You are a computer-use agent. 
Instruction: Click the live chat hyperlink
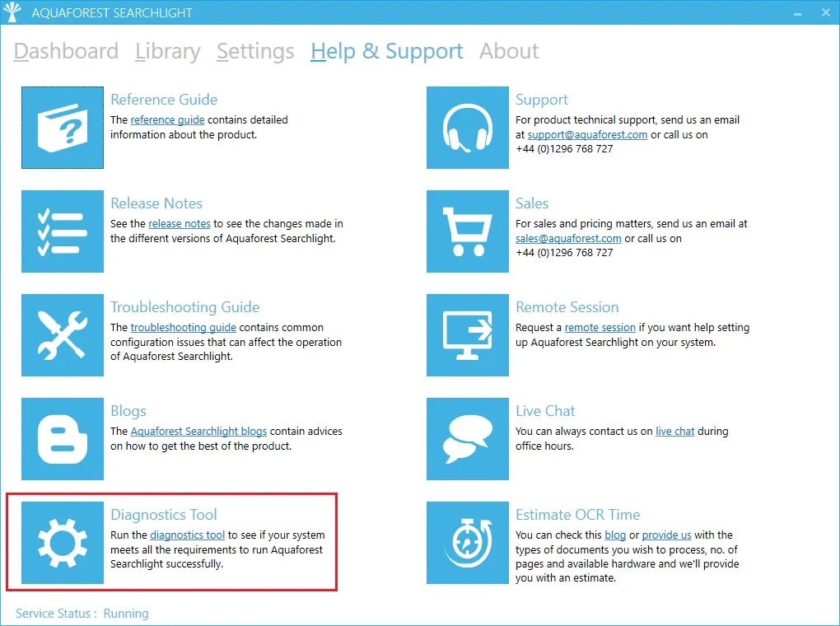coord(675,431)
